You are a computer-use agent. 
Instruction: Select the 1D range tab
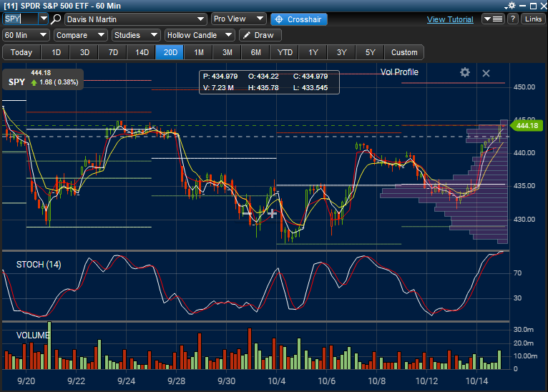click(x=56, y=52)
